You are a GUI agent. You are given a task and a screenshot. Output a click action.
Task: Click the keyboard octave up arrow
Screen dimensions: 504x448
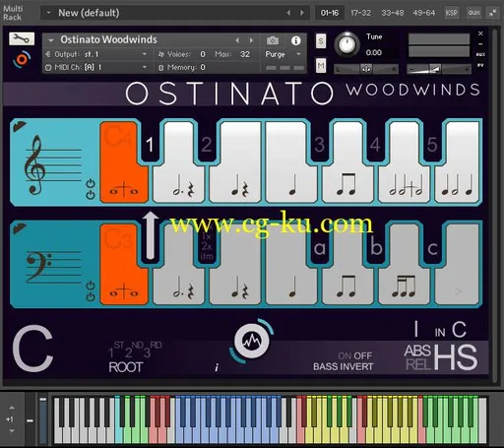[x=12, y=408]
